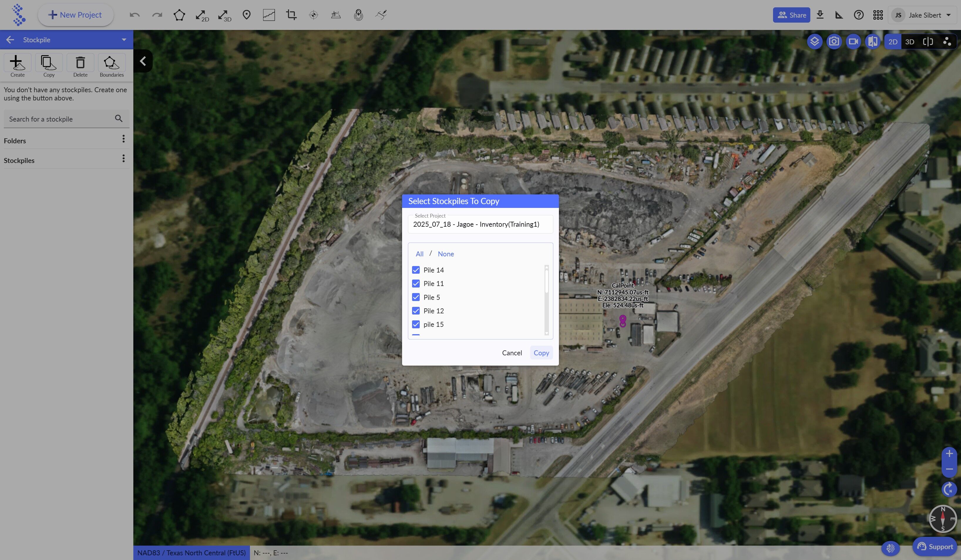Open the Folders options menu

(123, 139)
